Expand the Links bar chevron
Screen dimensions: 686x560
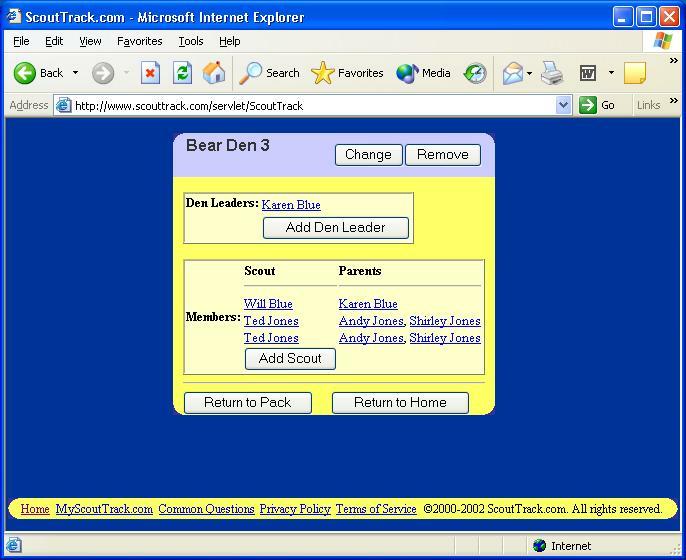(x=674, y=101)
